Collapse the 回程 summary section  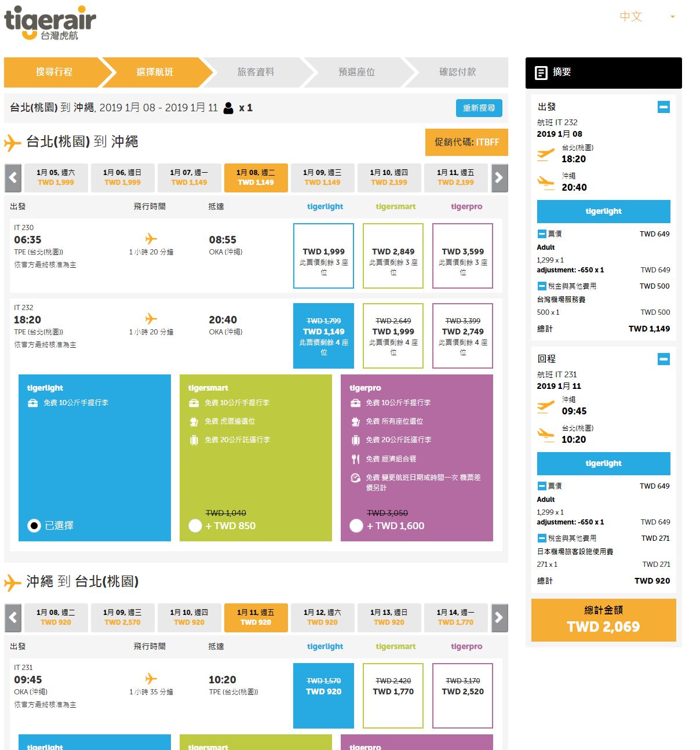coord(664,359)
